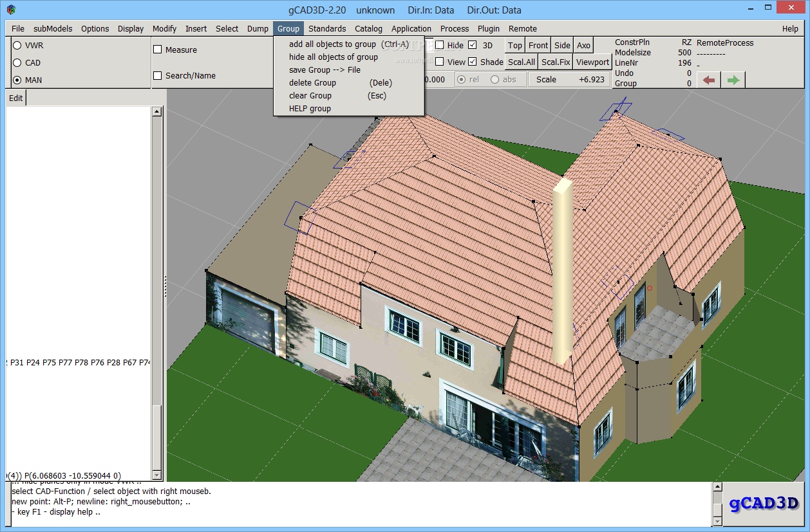Select the abs radio option

[x=494, y=80]
